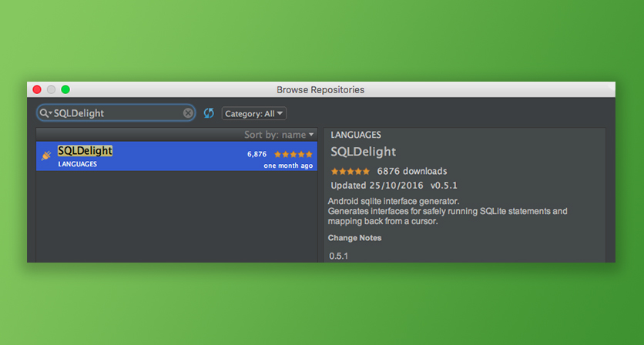
Task: Reload the plugin repository list
Action: (209, 113)
